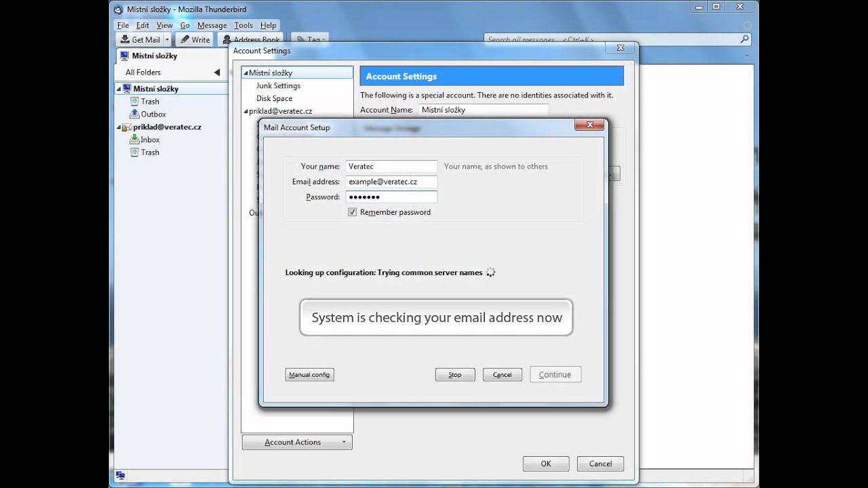
Task: Collapse Místní složky in main folder pane
Action: 119,89
